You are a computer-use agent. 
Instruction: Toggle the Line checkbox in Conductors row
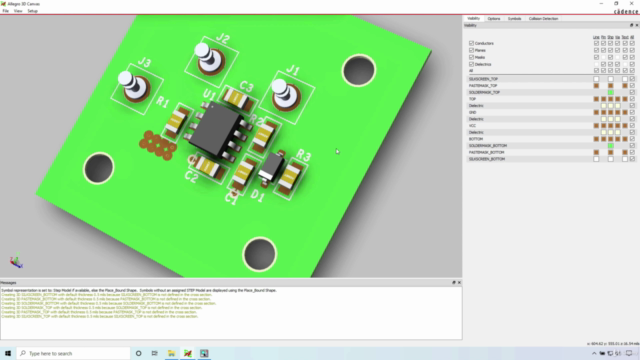596,43
